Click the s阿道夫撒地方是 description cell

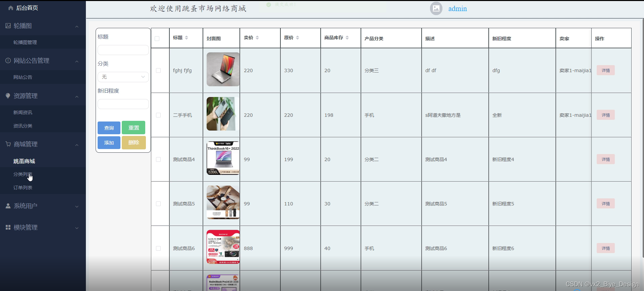[443, 115]
